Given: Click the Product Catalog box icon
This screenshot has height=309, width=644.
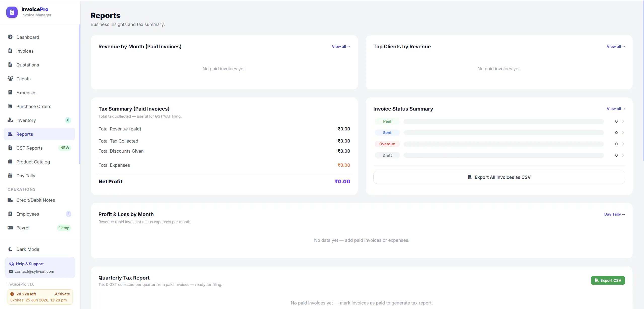Looking at the screenshot, I should click(10, 162).
